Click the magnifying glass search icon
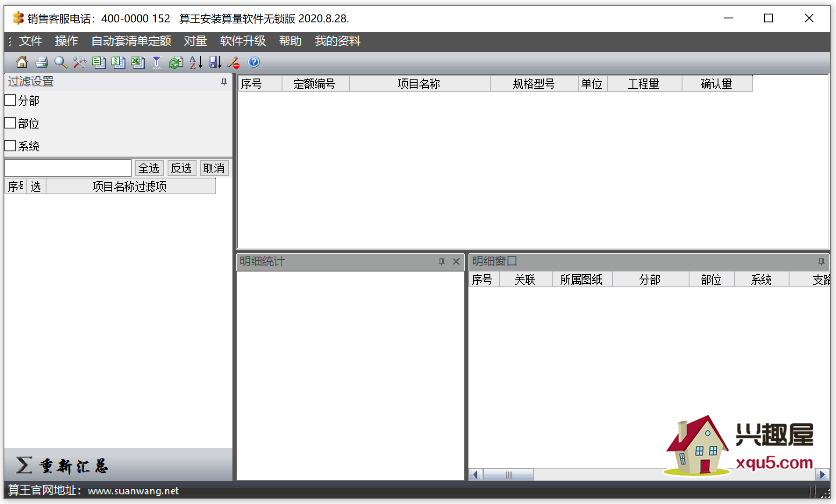This screenshot has height=504, width=836. point(61,62)
